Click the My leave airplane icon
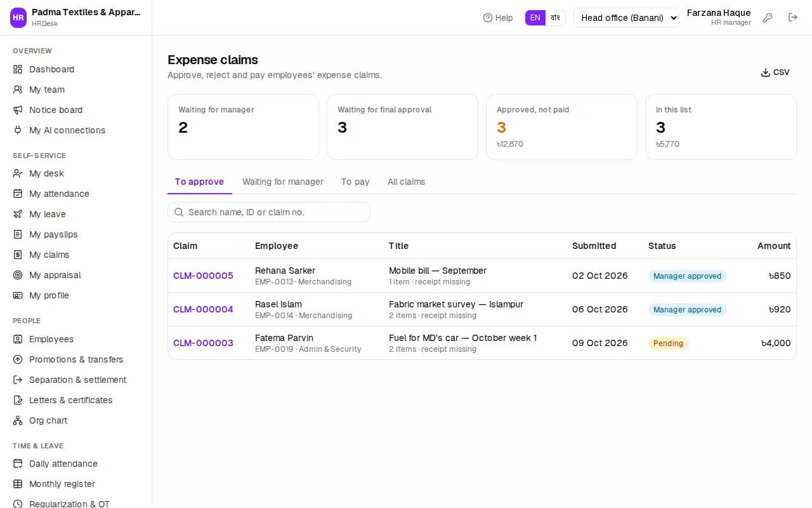 [18, 214]
